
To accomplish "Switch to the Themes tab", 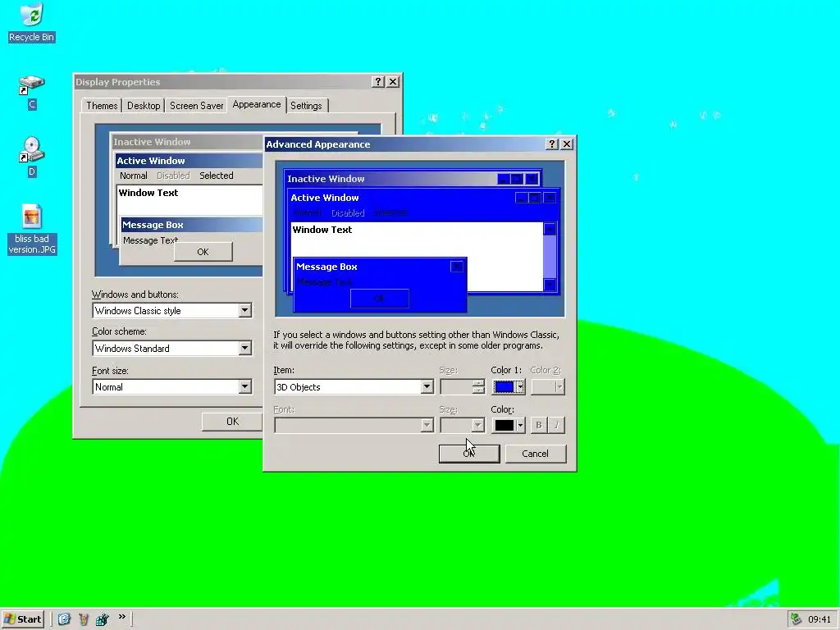I will [102, 106].
